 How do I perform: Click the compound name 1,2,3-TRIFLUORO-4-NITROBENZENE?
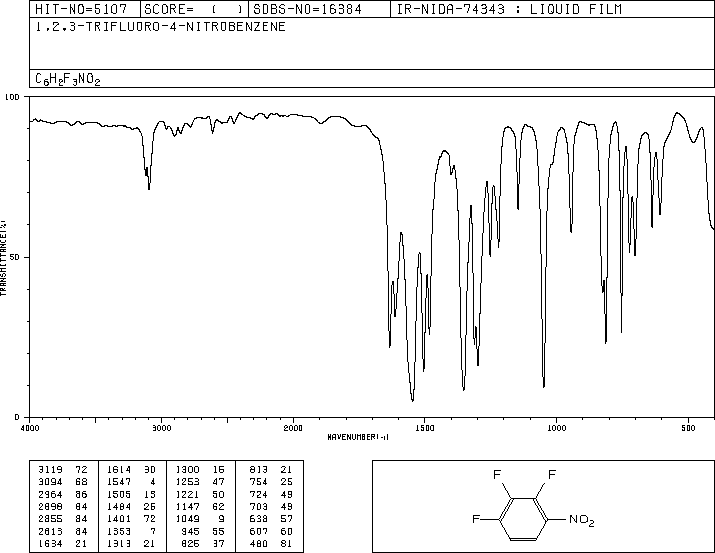coord(161,27)
